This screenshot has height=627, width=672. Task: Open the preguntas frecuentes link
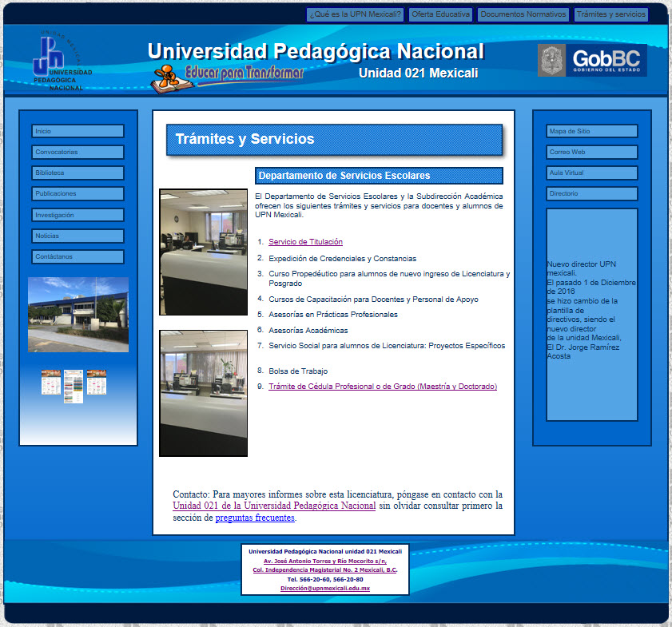point(255,518)
